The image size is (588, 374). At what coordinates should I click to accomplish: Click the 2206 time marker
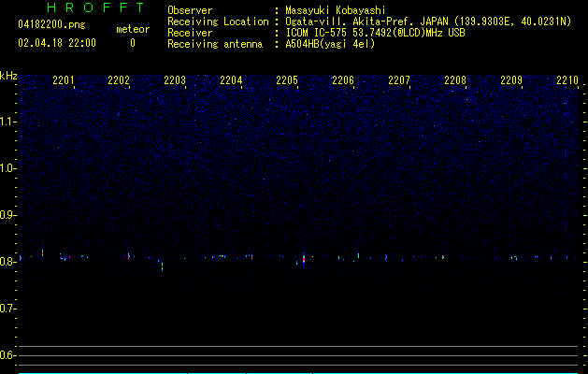343,80
